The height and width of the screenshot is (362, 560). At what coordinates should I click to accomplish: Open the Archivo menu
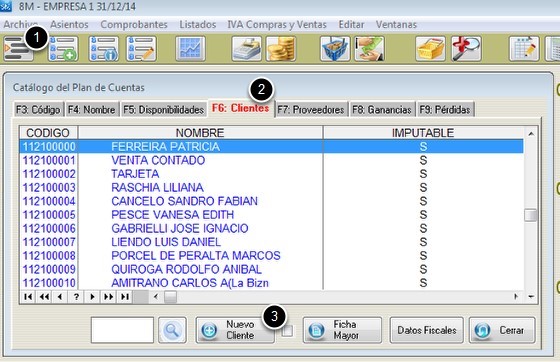(x=20, y=24)
